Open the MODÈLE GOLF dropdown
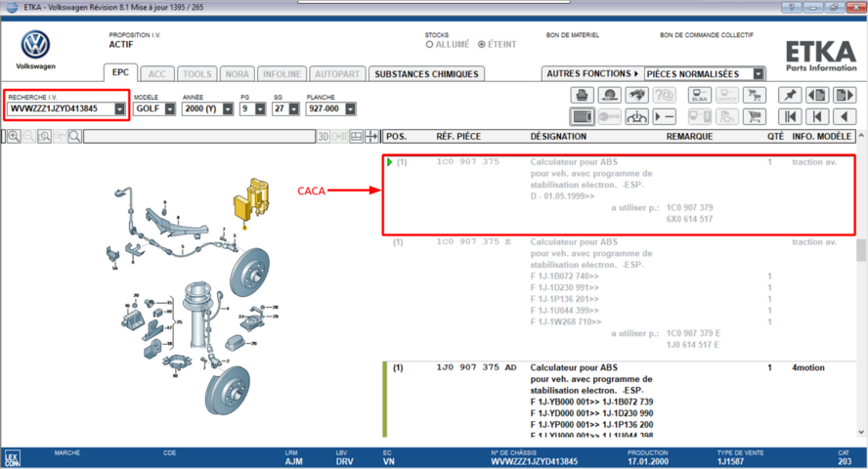 (170, 109)
